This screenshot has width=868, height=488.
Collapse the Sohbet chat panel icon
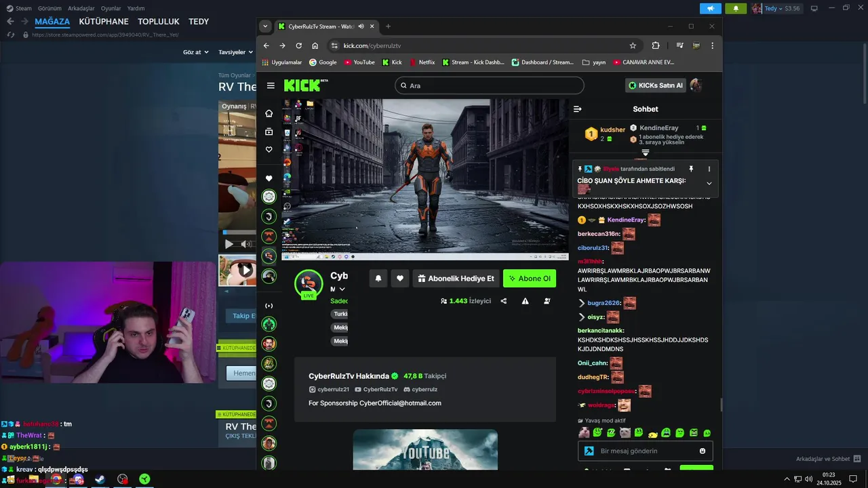tap(578, 109)
